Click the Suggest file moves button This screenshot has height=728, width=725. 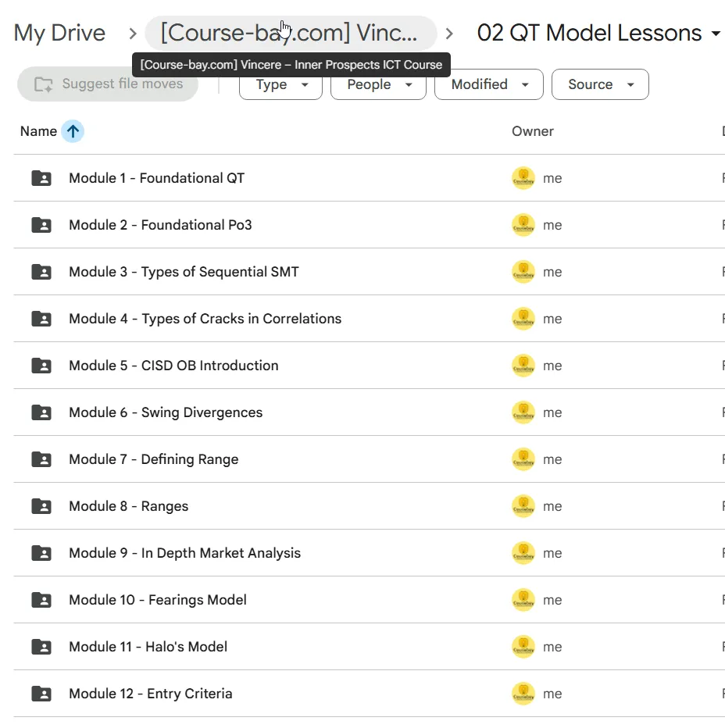pyautogui.click(x=108, y=84)
